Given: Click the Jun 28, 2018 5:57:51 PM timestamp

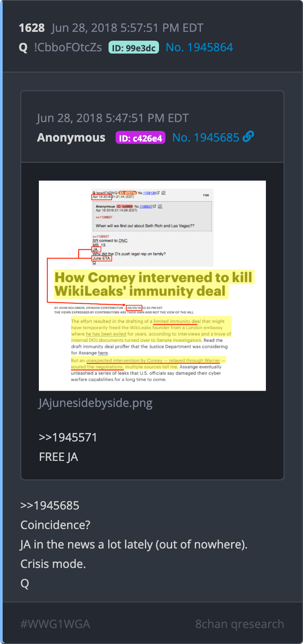Looking at the screenshot, I should [x=127, y=28].
